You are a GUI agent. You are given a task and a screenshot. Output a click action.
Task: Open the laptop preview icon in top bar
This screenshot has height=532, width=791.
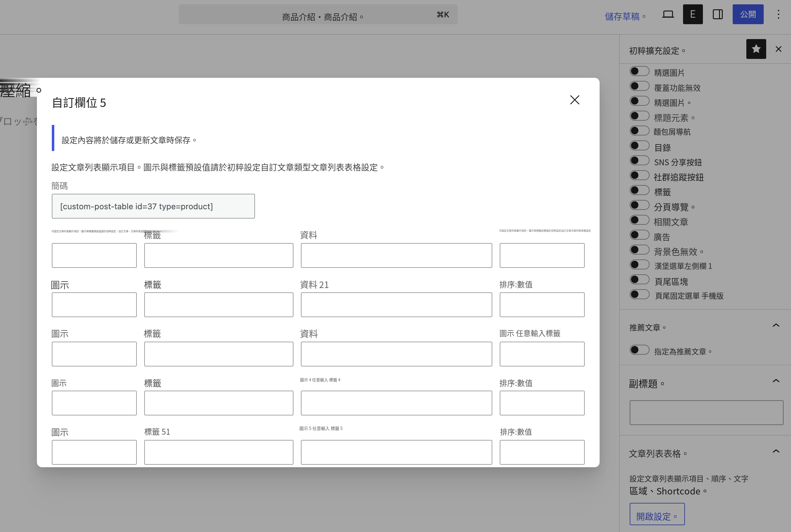668,14
